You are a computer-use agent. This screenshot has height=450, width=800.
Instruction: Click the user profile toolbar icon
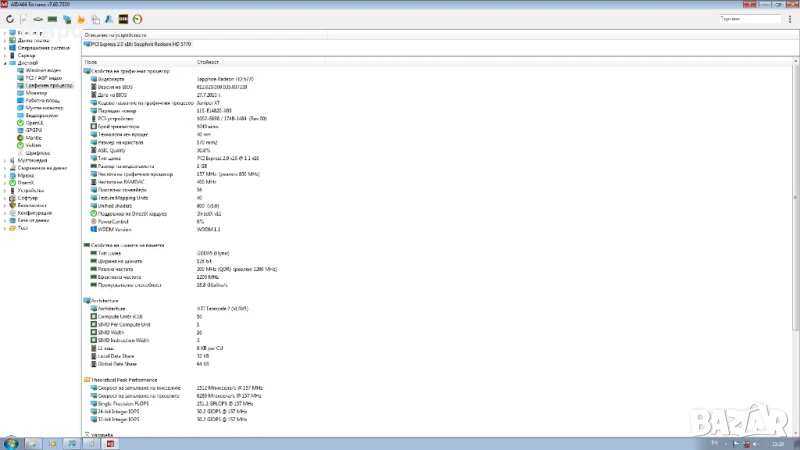point(109,19)
